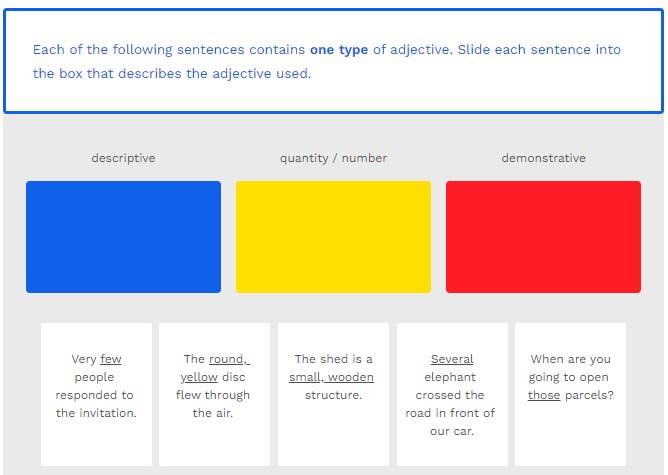Click the underlined word 'round,'
Screen dimensions: 668x475
coord(229,359)
